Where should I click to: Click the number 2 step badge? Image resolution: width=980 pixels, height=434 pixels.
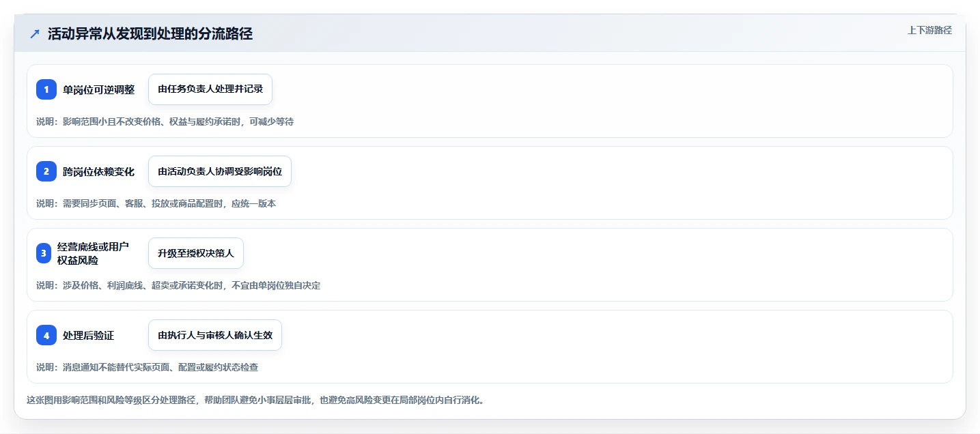tap(46, 171)
